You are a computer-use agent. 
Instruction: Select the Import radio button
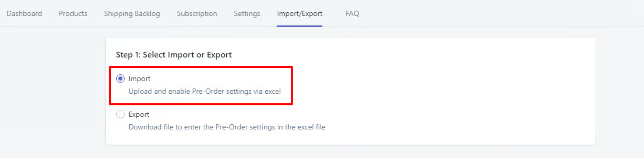(x=120, y=79)
